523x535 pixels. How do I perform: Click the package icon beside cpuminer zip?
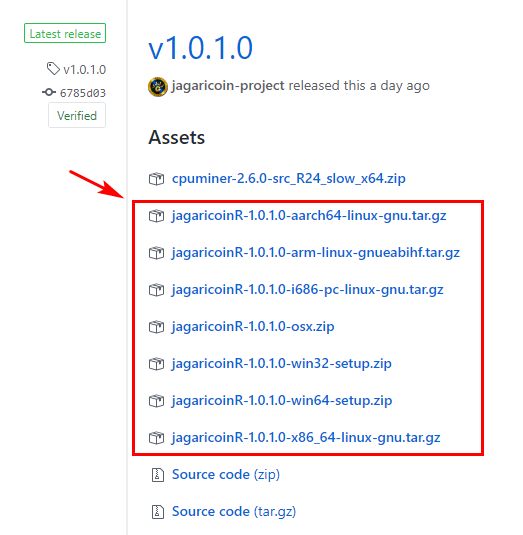[156, 179]
